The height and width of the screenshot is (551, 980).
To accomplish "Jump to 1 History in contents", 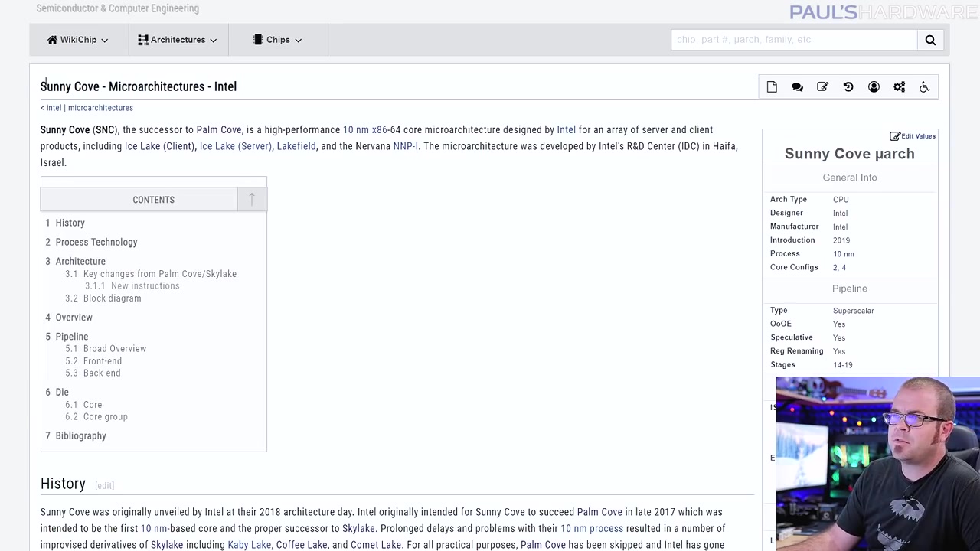I will pyautogui.click(x=65, y=223).
